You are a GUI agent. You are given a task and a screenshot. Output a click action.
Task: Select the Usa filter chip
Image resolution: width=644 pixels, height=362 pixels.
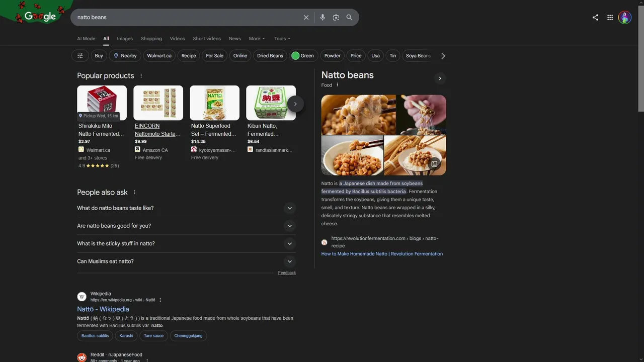click(375, 56)
